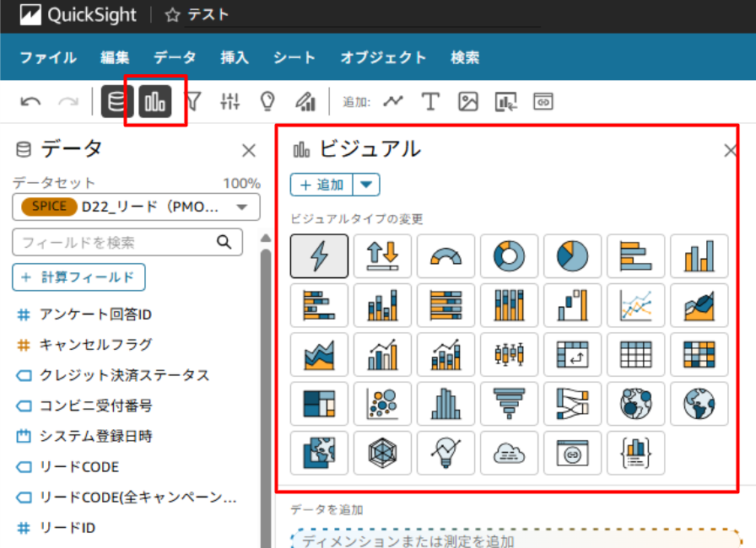Click the + 追加 visual button
The width and height of the screenshot is (756, 548).
(x=321, y=185)
